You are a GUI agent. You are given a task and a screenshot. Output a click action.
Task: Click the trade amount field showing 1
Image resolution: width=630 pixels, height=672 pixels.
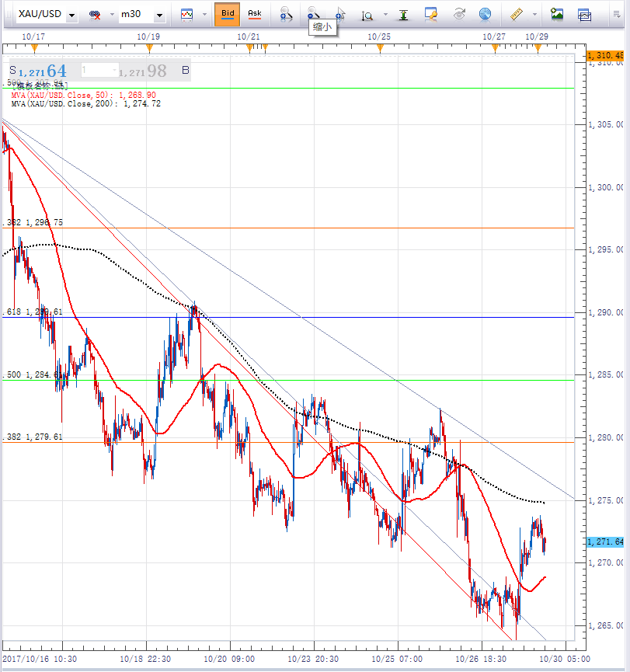click(98, 71)
